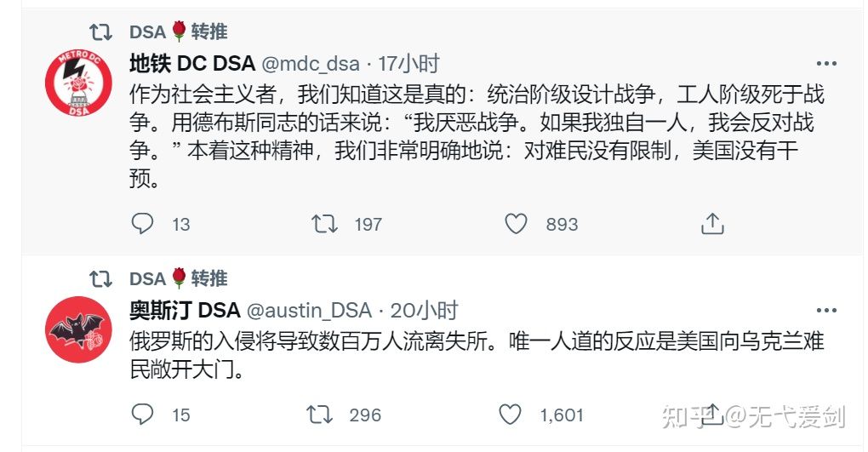Like the Metro DC DSA tweet
The width and height of the screenshot is (868, 452).
[517, 224]
